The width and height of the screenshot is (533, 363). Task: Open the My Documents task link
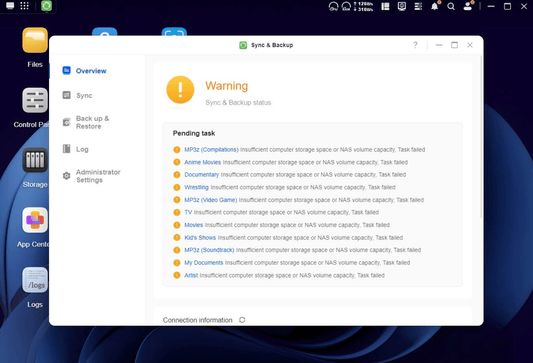pos(204,263)
